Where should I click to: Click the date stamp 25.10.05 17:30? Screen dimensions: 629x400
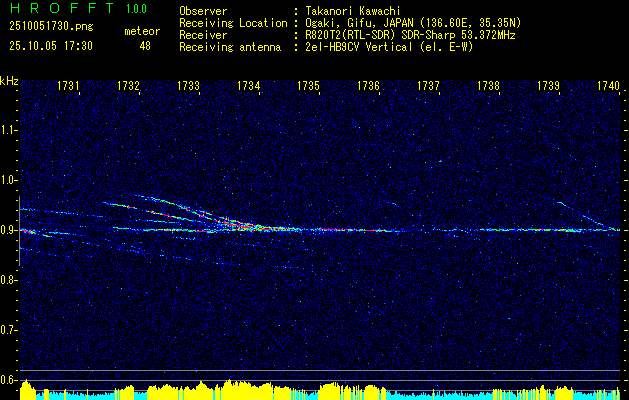[x=51, y=46]
